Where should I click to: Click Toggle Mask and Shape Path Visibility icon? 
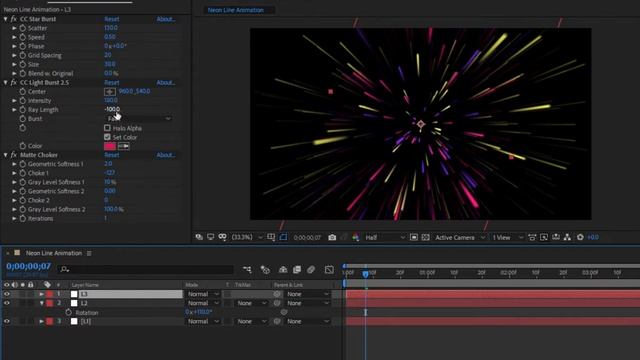pos(283,237)
